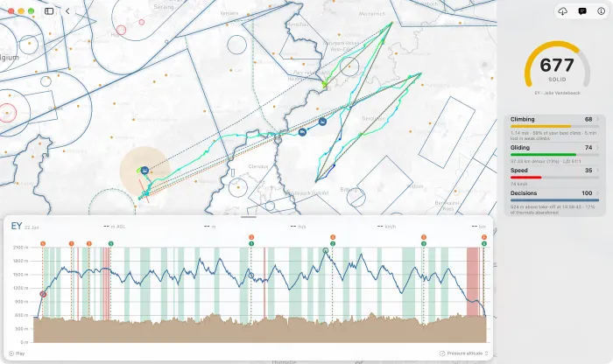The image size is (613, 364).
Task: Grab the chart panel's top handle
Action: pyautogui.click(x=249, y=217)
